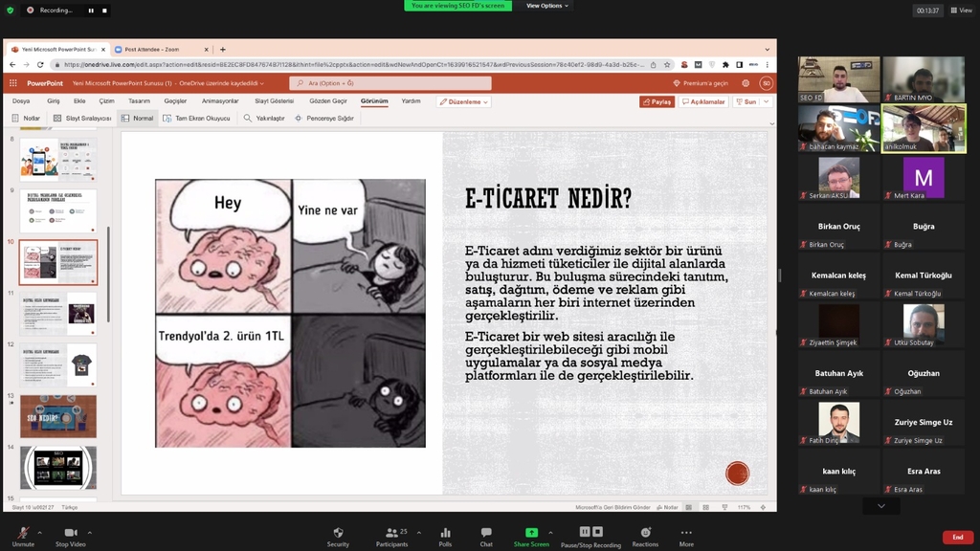Open the More options in Zoom toolbar

point(686,536)
